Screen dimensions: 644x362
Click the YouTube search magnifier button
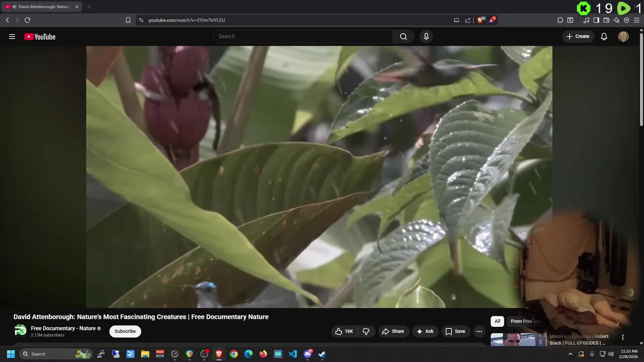coord(404,36)
